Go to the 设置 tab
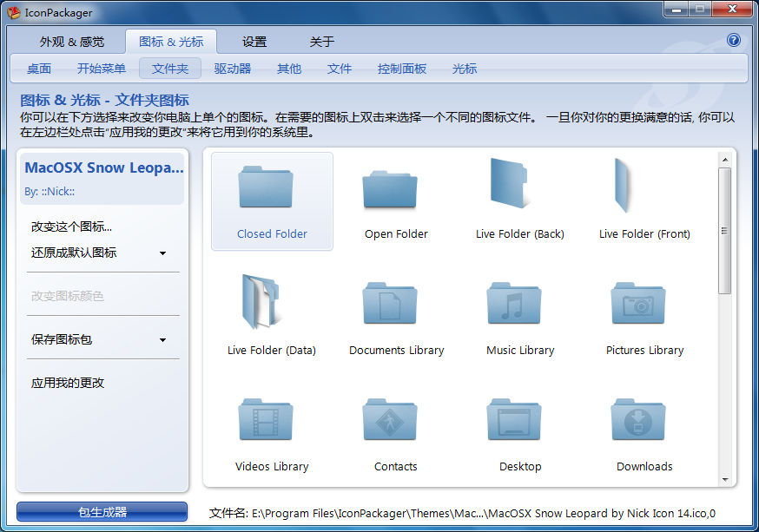The width and height of the screenshot is (759, 532). [x=254, y=42]
